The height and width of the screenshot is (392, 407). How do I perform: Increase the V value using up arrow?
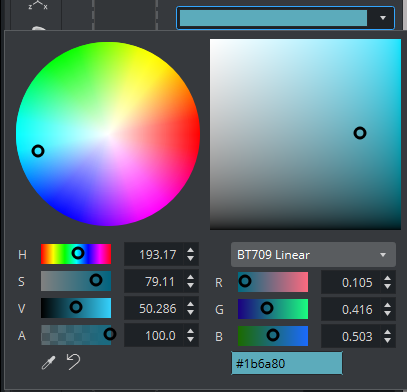click(x=190, y=304)
